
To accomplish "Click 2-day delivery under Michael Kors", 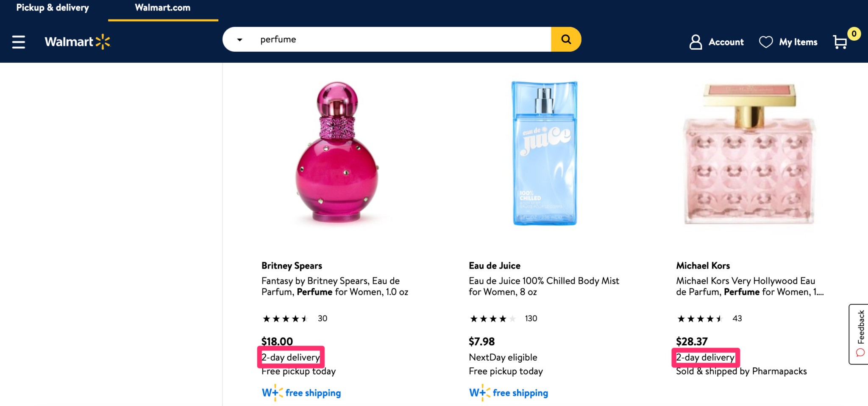I will pos(705,357).
